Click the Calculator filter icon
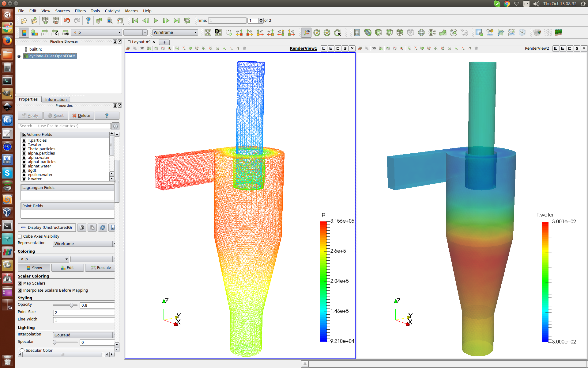Image resolution: width=588 pixels, height=368 pixels. [x=357, y=33]
